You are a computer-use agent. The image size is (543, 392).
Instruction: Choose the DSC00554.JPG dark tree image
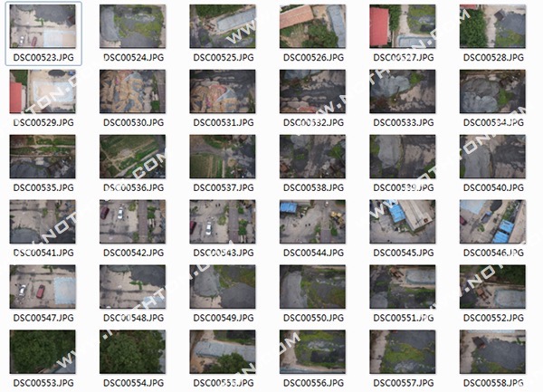[133, 352]
